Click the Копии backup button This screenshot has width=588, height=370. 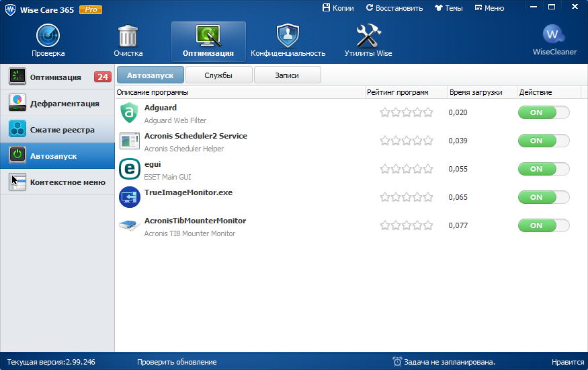(338, 8)
